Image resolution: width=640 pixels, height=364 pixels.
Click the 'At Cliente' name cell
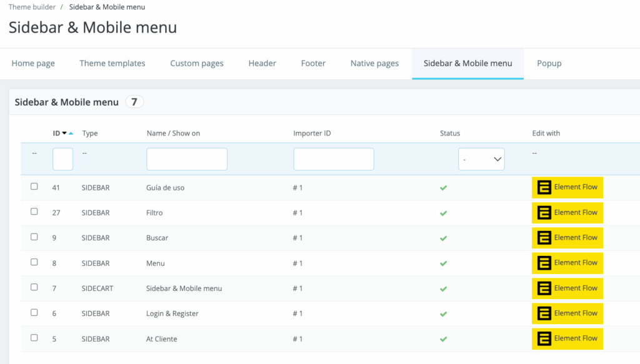click(x=162, y=339)
